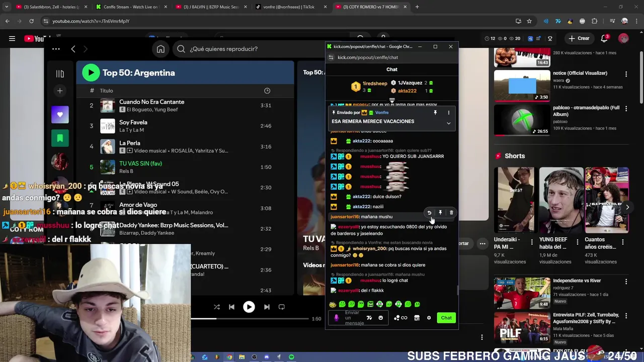Play the Top 50: Argentina playlist

click(x=91, y=73)
